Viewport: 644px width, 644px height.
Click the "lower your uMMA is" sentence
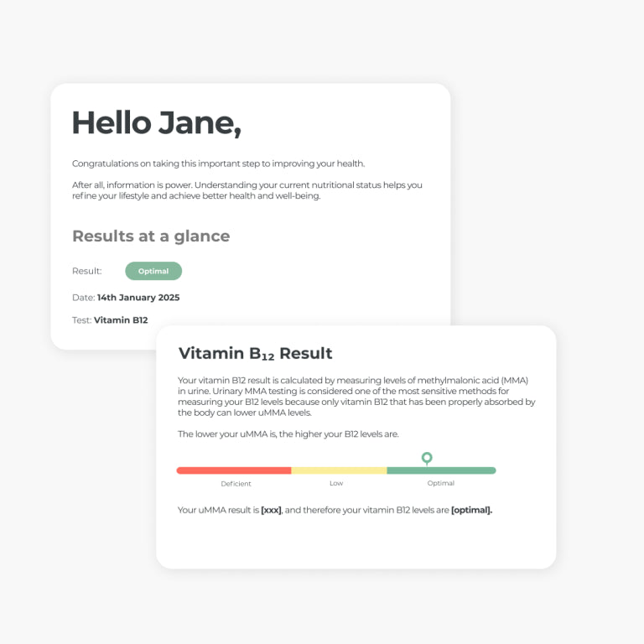[x=288, y=434]
